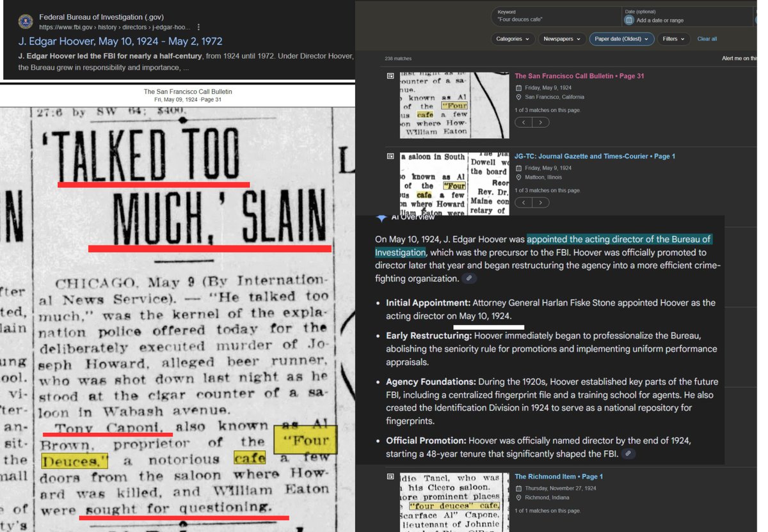
Task: Open the Filters dropdown
Action: [x=674, y=39]
